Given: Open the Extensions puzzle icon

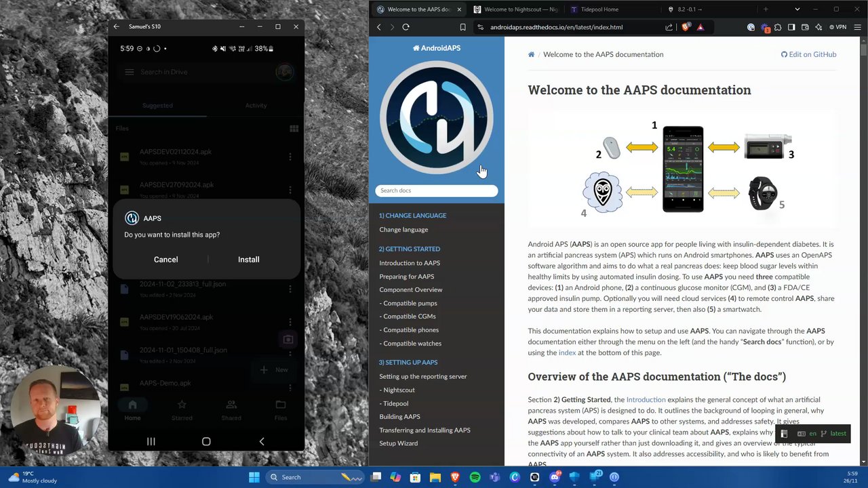Looking at the screenshot, I should 778,27.
